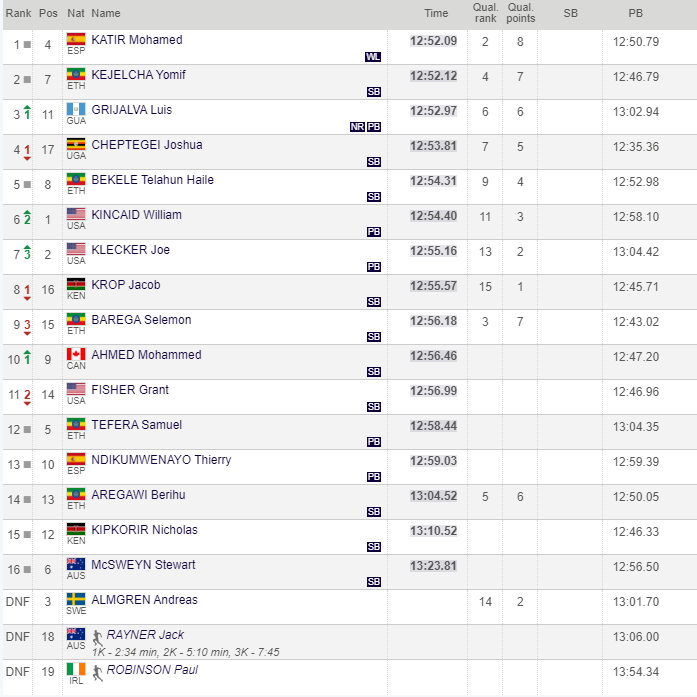Open athlete CHEPTEGEI Joshua
This screenshot has height=697, width=697.
click(x=147, y=145)
